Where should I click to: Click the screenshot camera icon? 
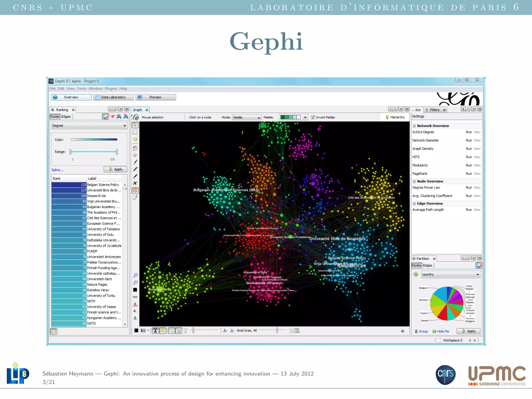coord(143,331)
